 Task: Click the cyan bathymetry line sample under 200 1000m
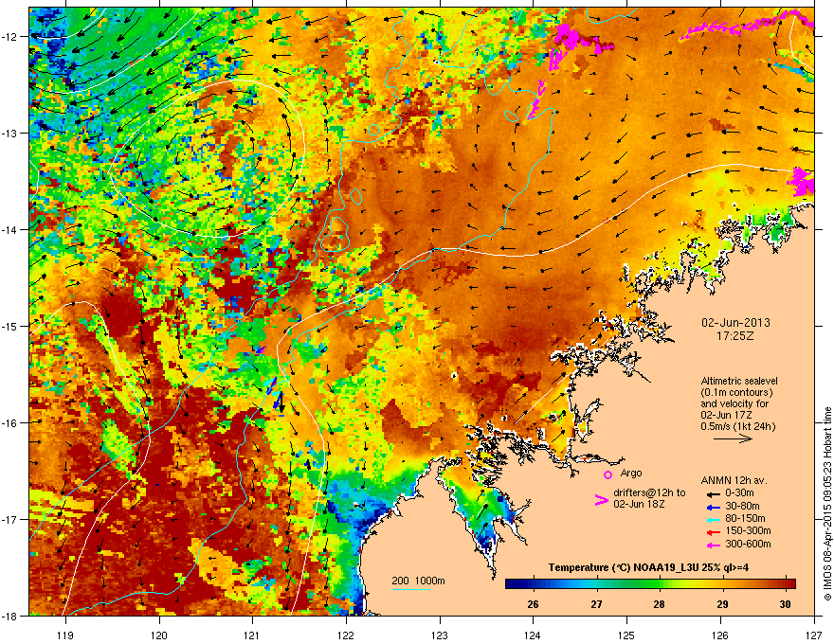(410, 589)
